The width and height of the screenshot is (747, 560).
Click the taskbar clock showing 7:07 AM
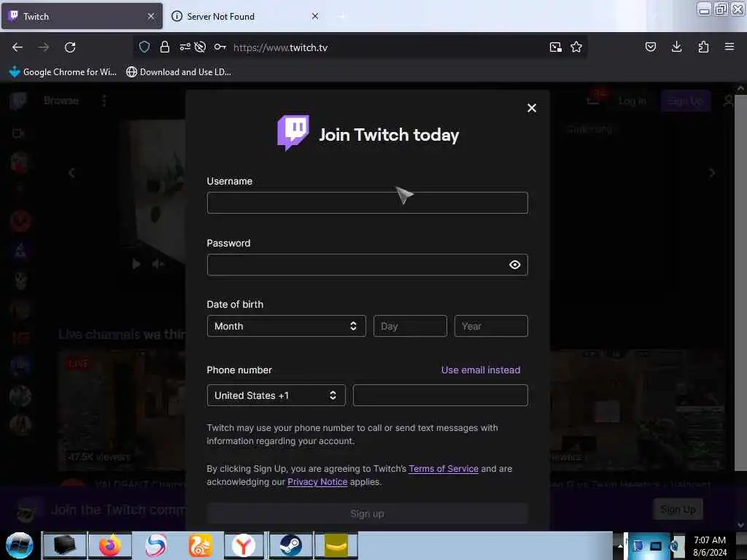(710, 545)
